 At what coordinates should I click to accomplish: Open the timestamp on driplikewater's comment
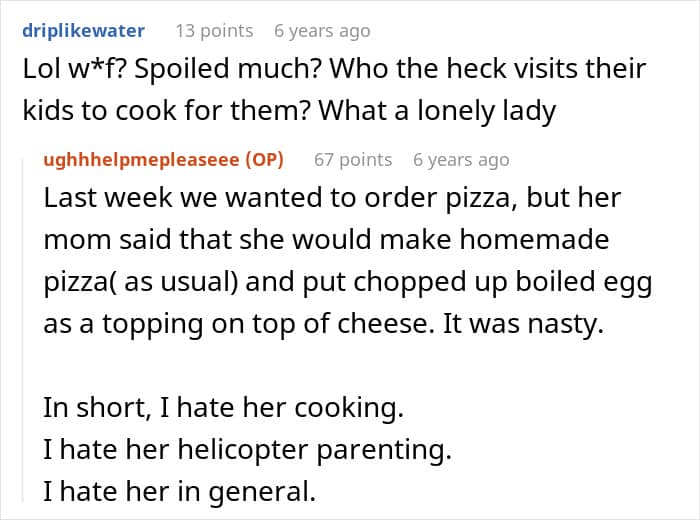pyautogui.click(x=322, y=31)
